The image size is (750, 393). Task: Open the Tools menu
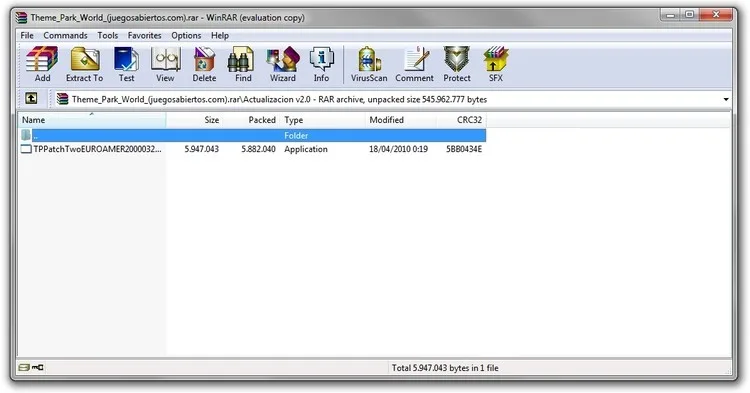coord(108,35)
